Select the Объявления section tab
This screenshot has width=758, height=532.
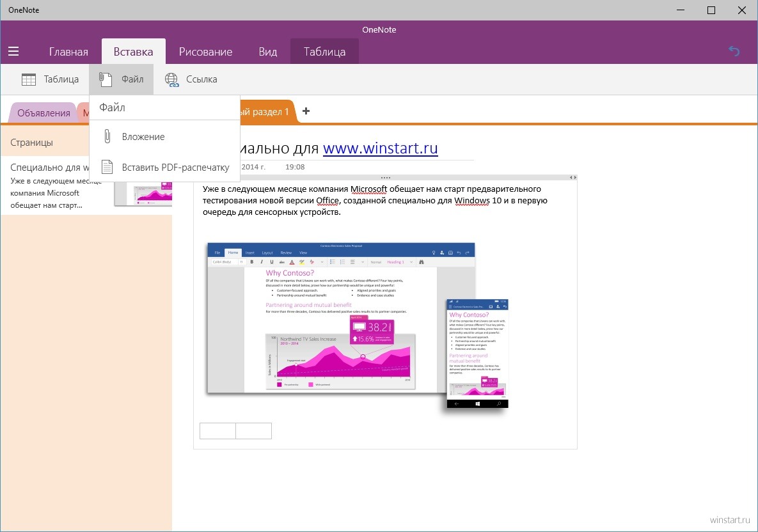coord(43,113)
